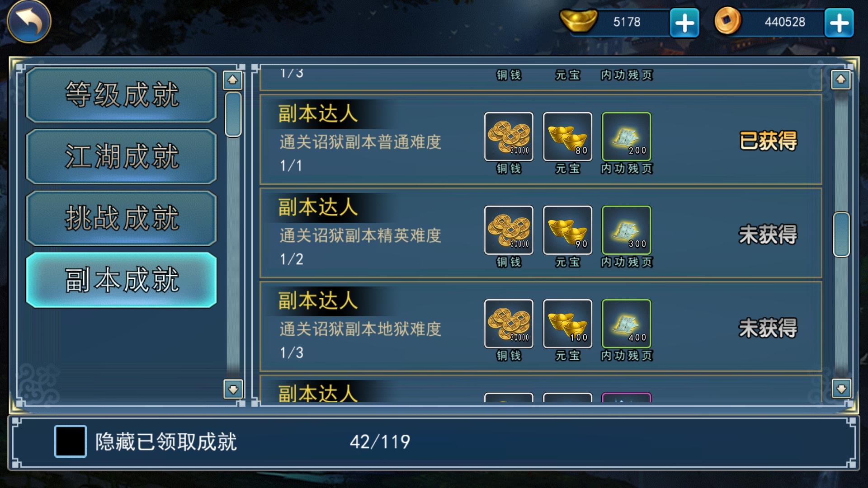Select 30000 copper coin reward in normal difficulty row
868x488 pixels.
pyautogui.click(x=509, y=136)
